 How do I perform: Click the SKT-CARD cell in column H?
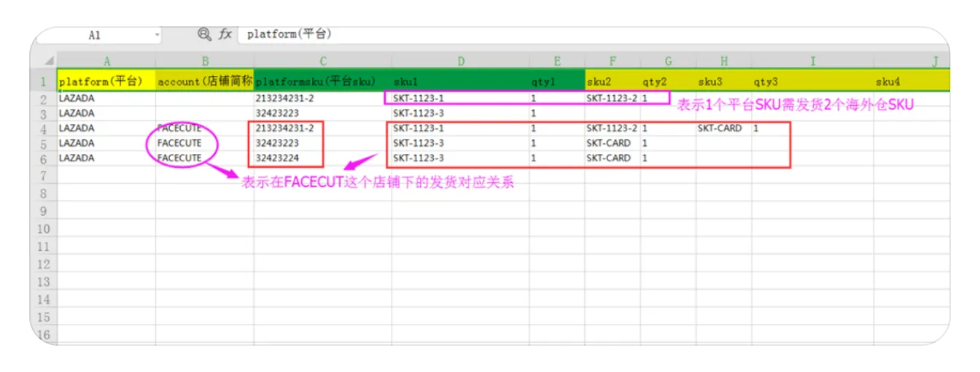(719, 128)
